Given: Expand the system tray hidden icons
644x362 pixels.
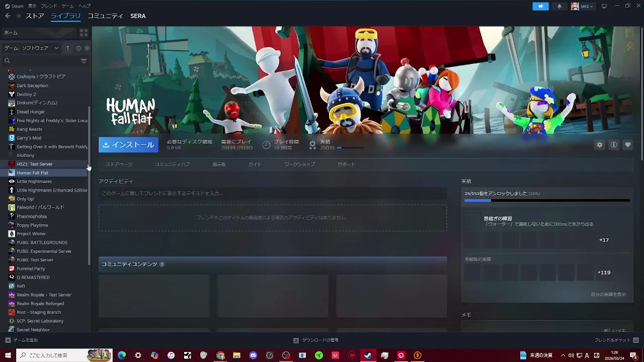Looking at the screenshot, I should click(563, 355).
